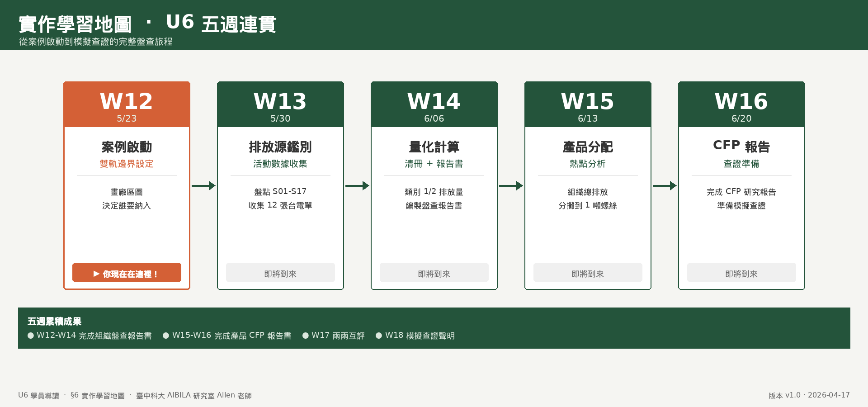Viewport: 868px width, 407px height.
Task: Click the '實作學習地圖 · U6 五週連貫' title
Action: click(147, 24)
